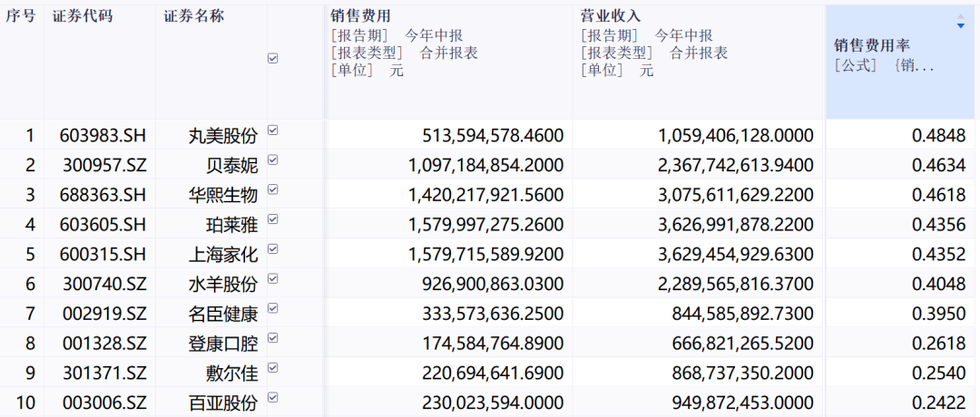Toggle the select-all checkbox in the header
The height and width of the screenshot is (417, 980).
point(272,58)
